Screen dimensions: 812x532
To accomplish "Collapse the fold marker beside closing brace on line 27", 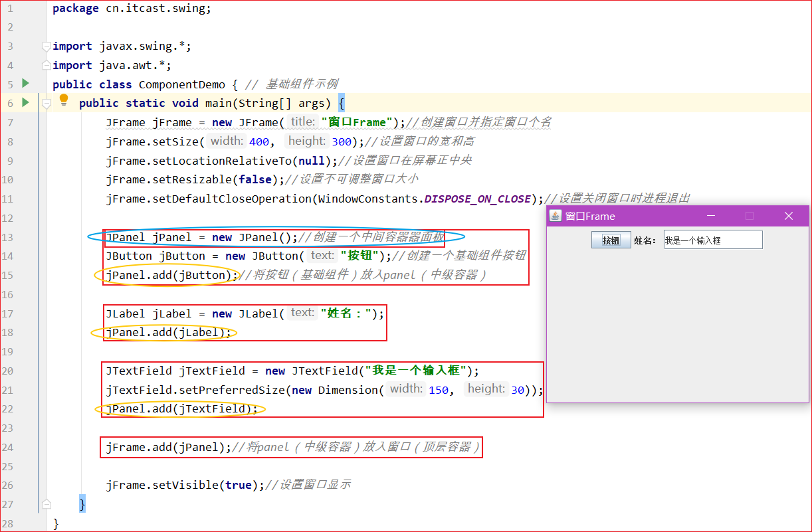I will pyautogui.click(x=47, y=503).
